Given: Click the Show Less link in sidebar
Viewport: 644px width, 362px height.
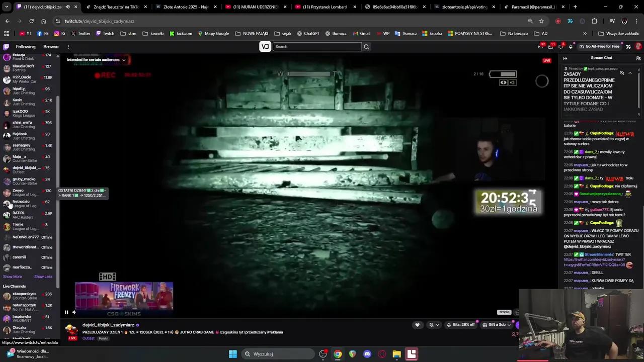Looking at the screenshot, I should point(43,277).
